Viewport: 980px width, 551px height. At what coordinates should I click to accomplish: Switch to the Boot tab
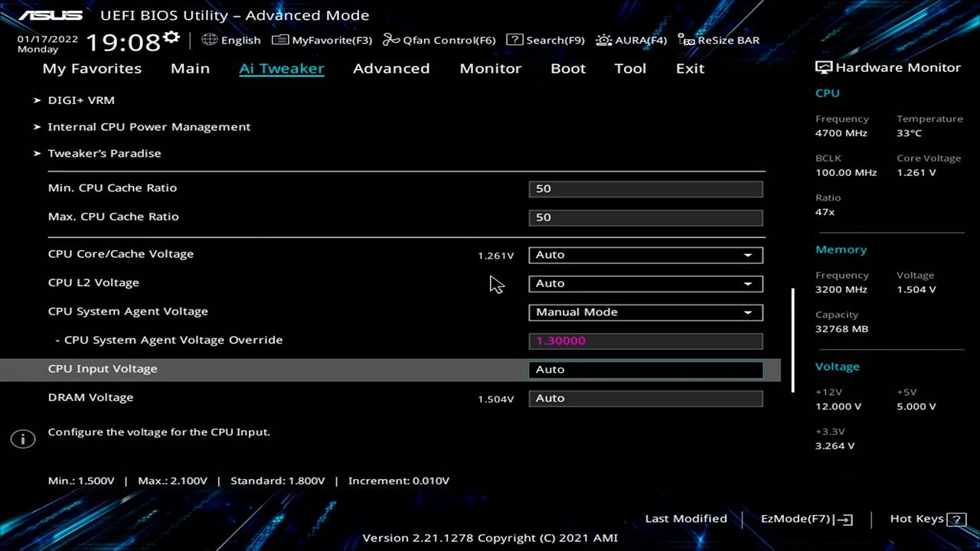pos(568,68)
